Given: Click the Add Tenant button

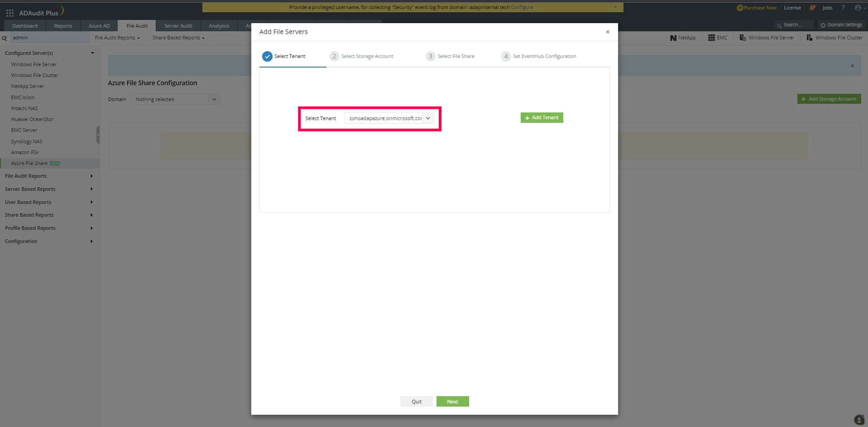Looking at the screenshot, I should [x=542, y=118].
